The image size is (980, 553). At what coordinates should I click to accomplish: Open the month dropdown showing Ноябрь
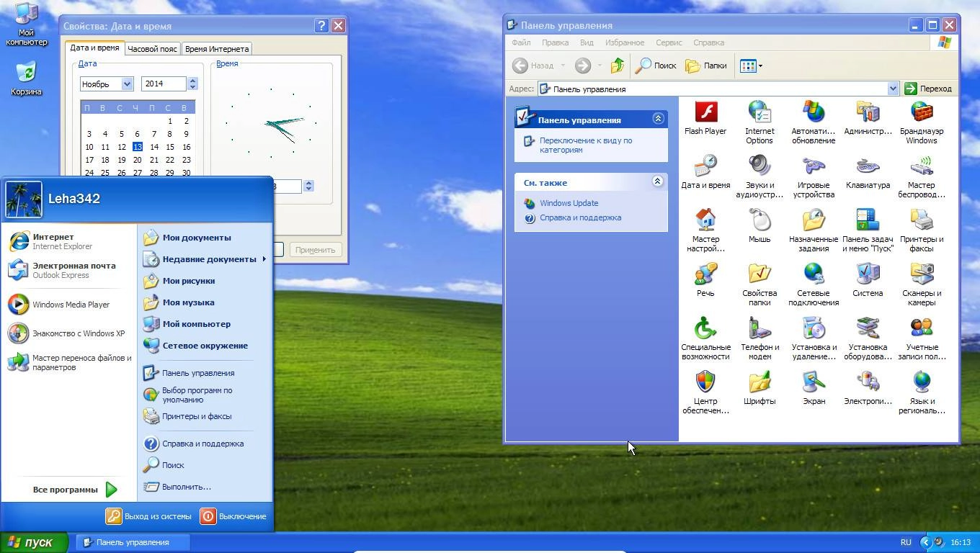click(127, 84)
